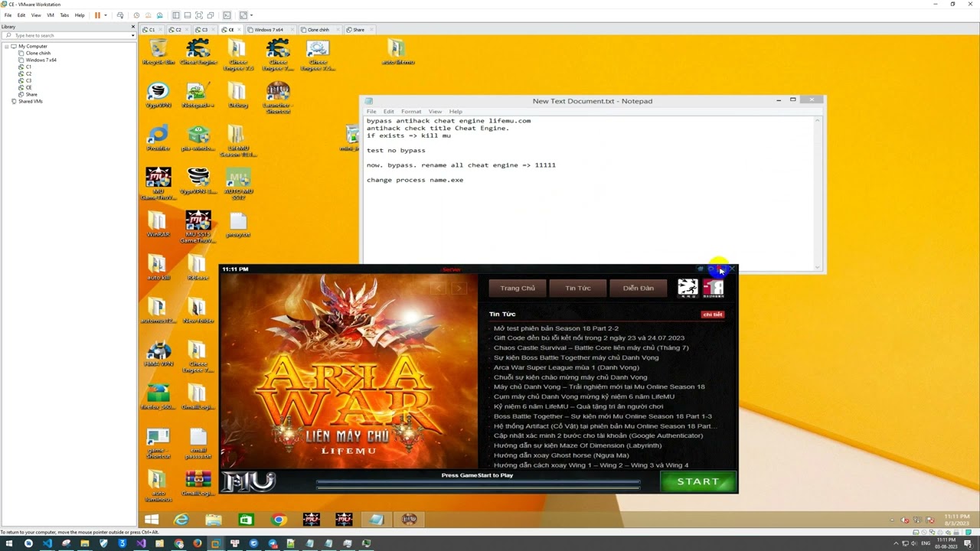Screen dimensions: 980x551
Task: Open the Launcher - Shortcut desktop icon
Action: [278, 98]
